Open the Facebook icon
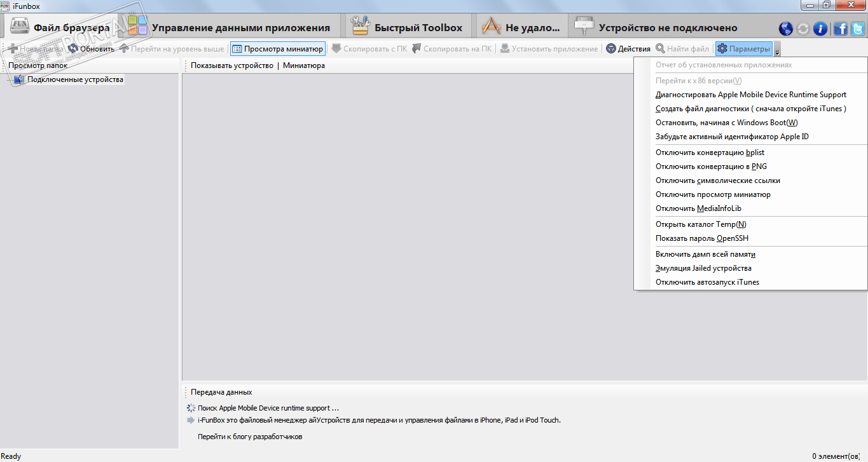Image resolution: width=868 pixels, height=462 pixels. coord(841,29)
